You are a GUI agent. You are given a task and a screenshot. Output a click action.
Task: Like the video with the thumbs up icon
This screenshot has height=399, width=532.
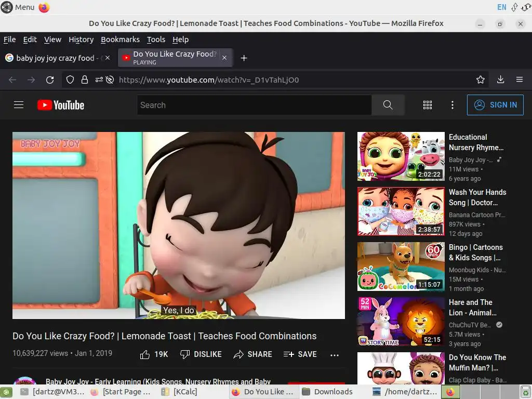tap(144, 354)
